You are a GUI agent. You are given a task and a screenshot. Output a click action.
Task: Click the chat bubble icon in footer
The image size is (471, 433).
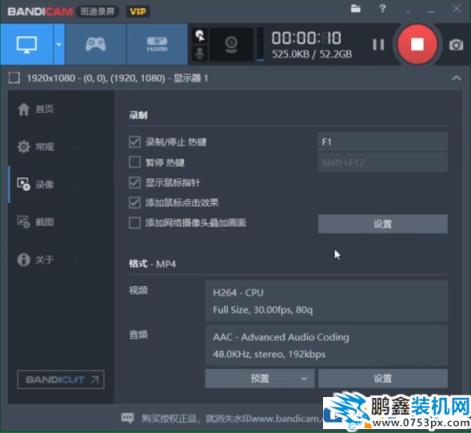[x=127, y=418]
